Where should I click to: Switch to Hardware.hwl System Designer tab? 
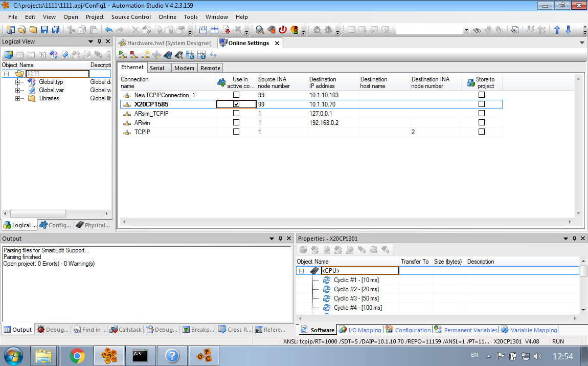165,43
